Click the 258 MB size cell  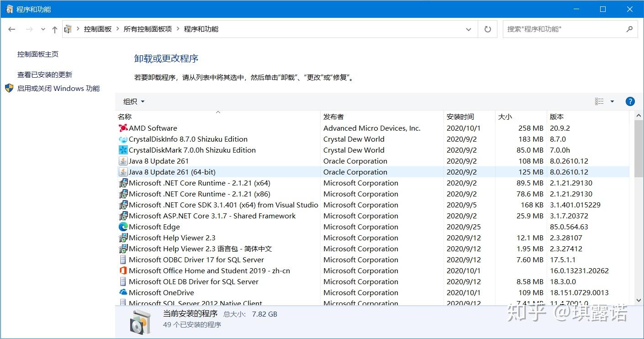pos(531,128)
